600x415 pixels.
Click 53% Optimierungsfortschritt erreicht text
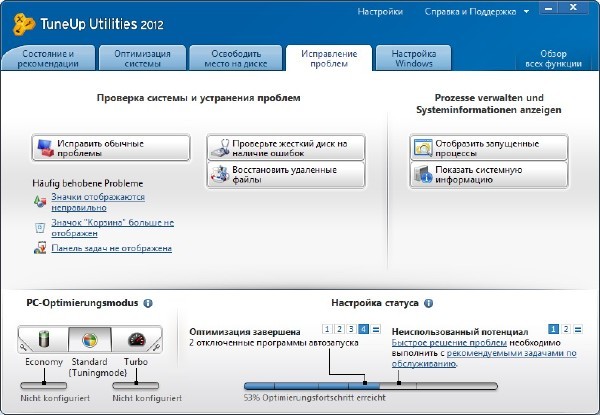[x=315, y=398]
